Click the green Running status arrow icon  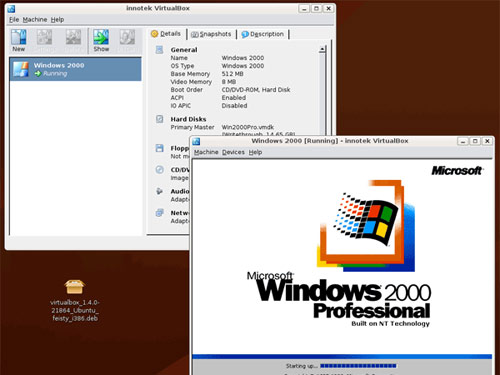pos(38,73)
